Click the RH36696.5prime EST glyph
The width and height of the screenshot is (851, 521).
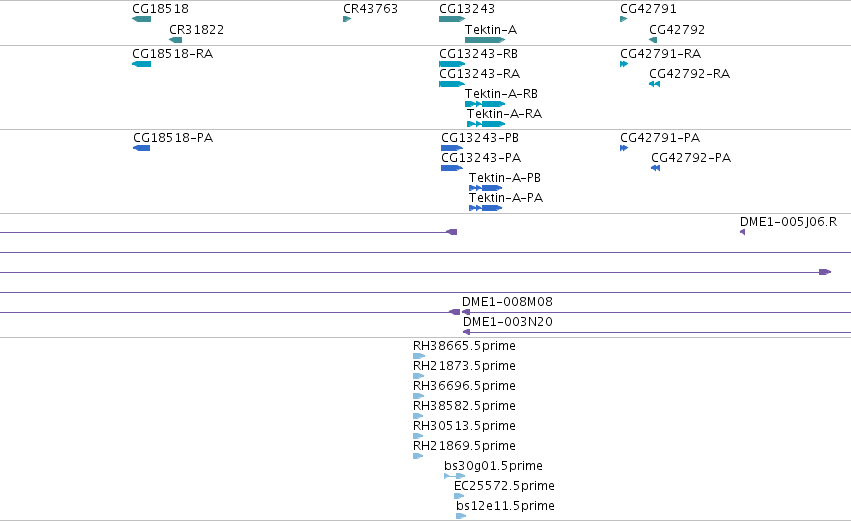418,396
